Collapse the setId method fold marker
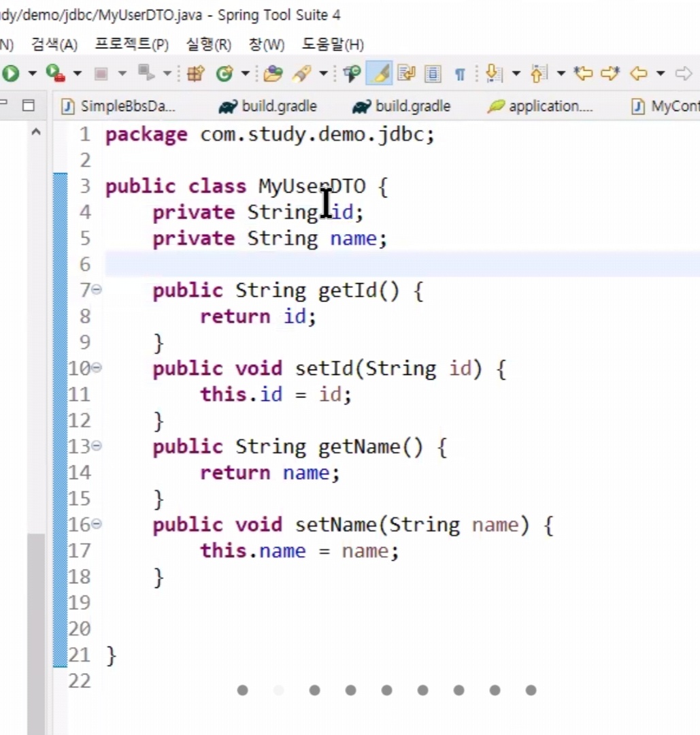This screenshot has width=700, height=735. pos(97,367)
